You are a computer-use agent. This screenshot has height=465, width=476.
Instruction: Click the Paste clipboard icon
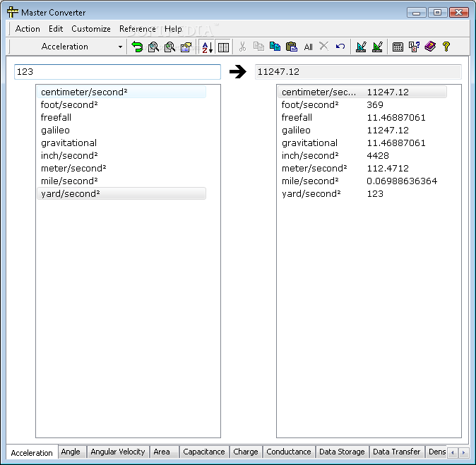coord(292,47)
